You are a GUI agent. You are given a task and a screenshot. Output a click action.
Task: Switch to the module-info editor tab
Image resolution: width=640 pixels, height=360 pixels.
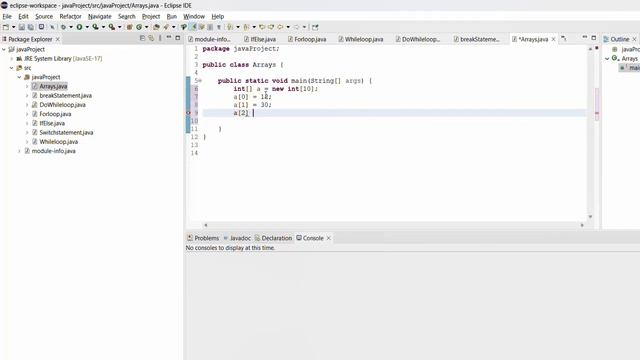(x=209, y=39)
